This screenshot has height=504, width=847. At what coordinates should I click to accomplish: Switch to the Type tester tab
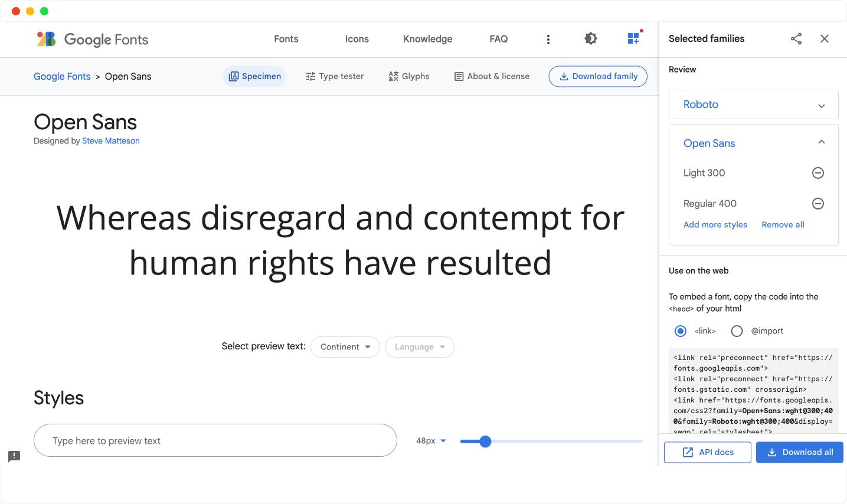click(x=335, y=76)
